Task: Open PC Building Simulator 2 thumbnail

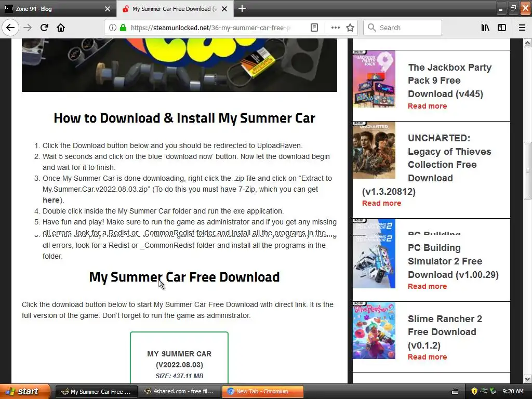Action: tap(374, 254)
